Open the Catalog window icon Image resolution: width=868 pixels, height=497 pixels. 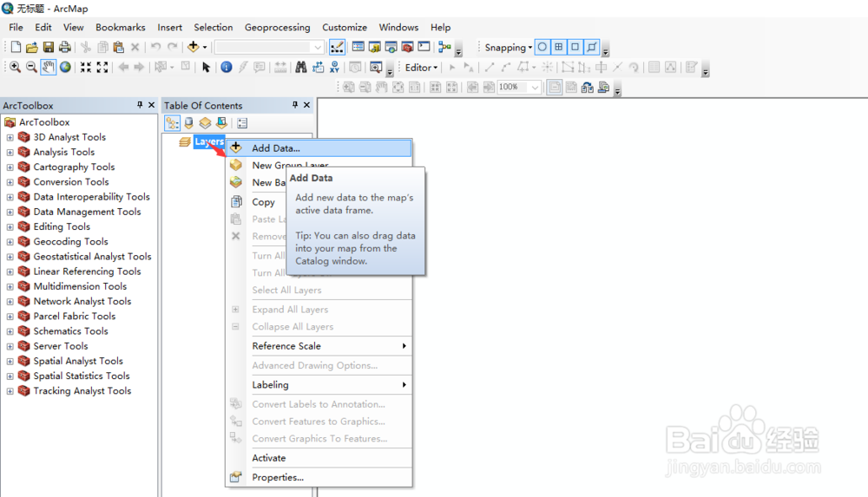(375, 47)
